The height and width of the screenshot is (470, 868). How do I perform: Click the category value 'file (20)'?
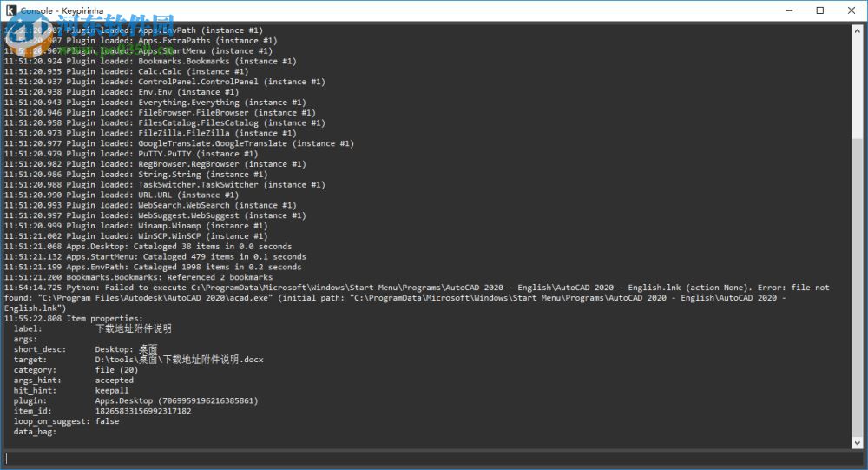[116, 370]
